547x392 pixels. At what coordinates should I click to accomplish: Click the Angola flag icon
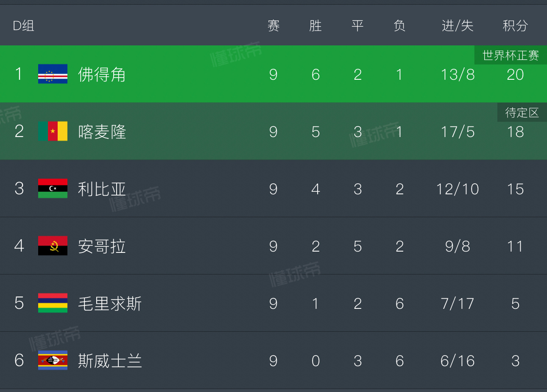point(53,246)
